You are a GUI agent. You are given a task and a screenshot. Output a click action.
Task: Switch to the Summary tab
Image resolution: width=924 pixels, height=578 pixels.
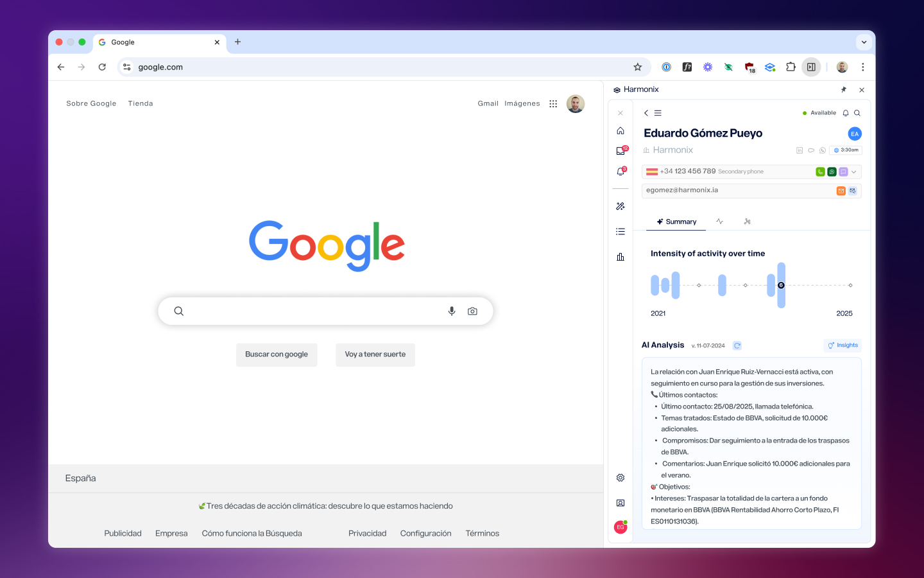[x=676, y=222]
